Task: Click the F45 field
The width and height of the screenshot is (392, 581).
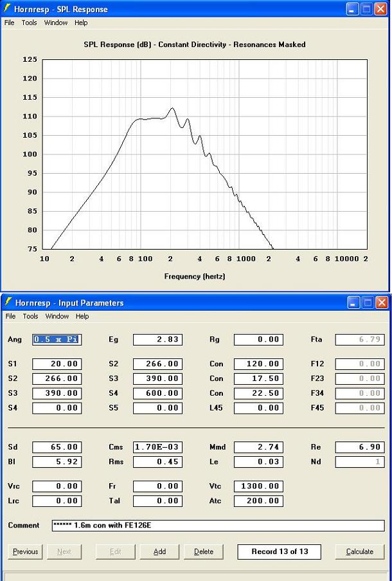Action: 360,408
